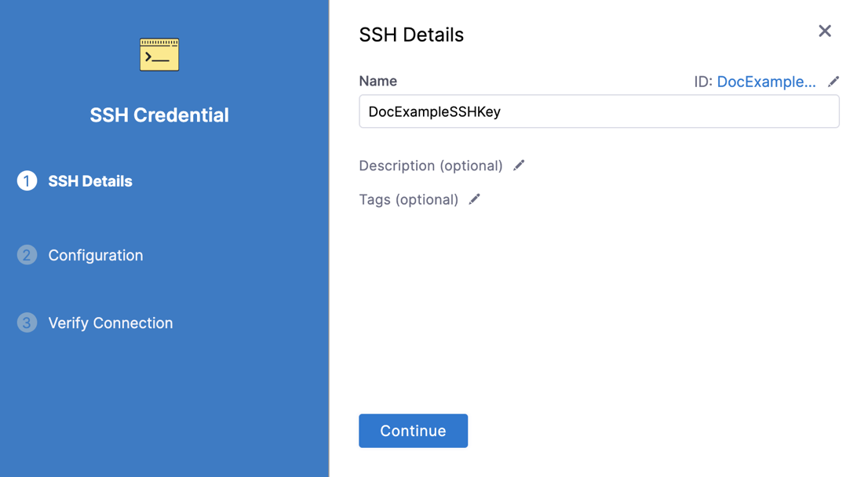
Task: Close the SSH Details dialog
Action: tap(825, 31)
